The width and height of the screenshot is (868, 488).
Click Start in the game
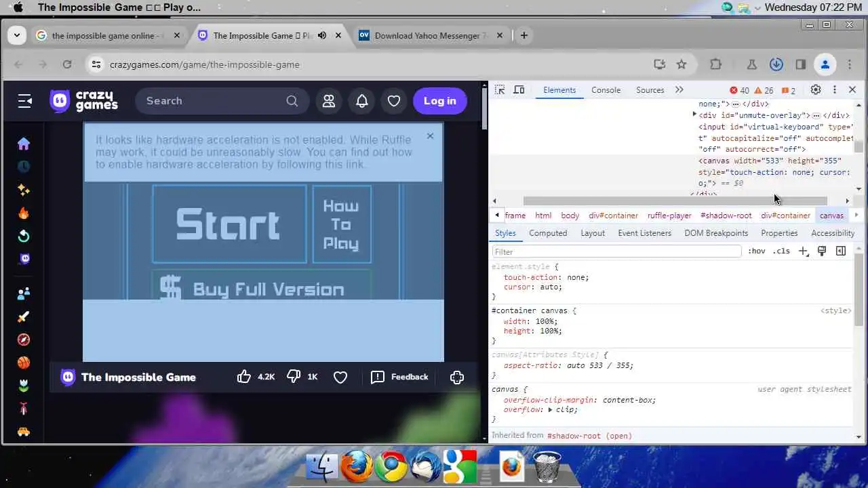(x=229, y=224)
